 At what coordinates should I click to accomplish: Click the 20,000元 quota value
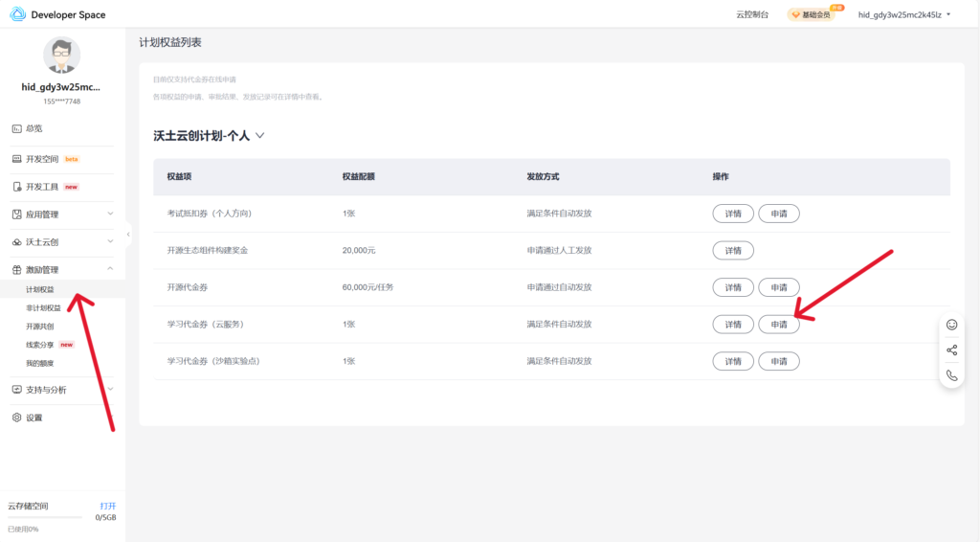point(359,251)
